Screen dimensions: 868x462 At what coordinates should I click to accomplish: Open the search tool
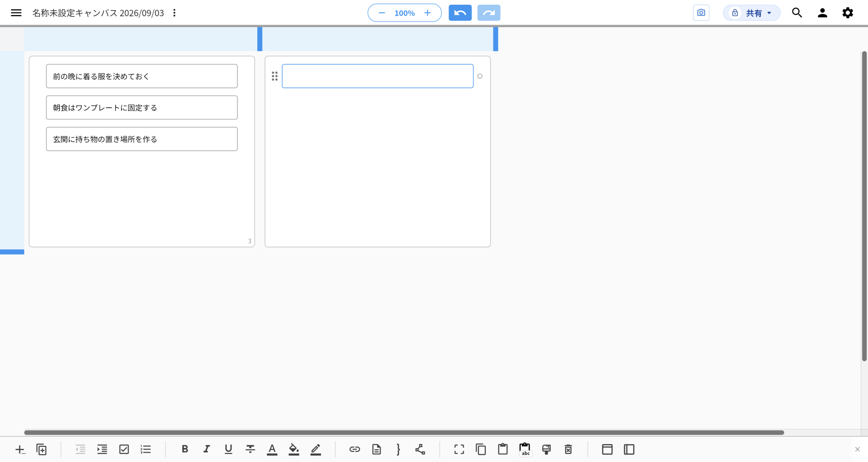click(x=797, y=13)
